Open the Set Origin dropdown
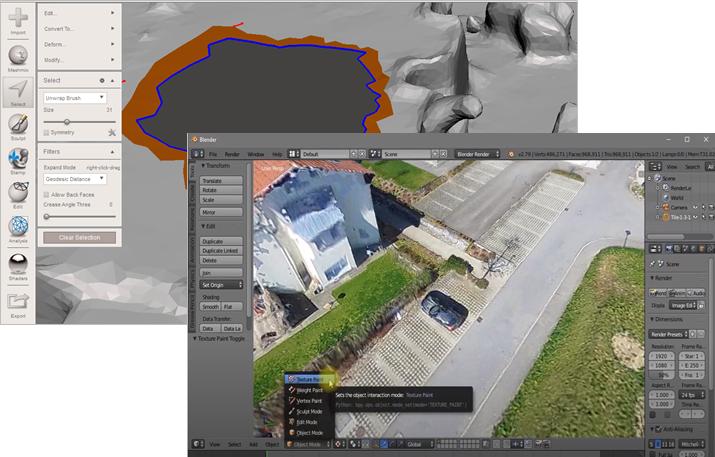 (x=221, y=285)
